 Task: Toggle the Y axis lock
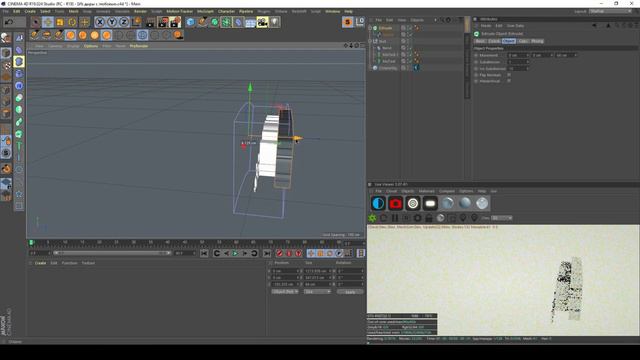point(112,22)
